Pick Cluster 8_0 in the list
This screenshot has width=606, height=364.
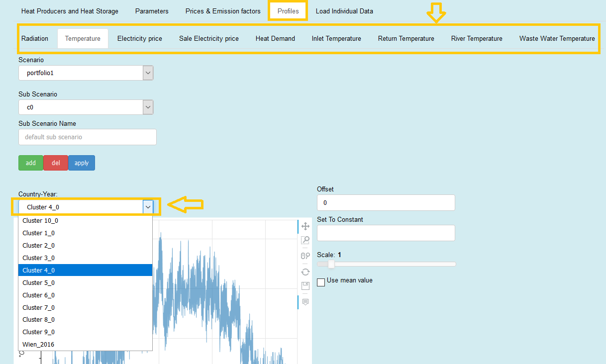click(x=85, y=320)
